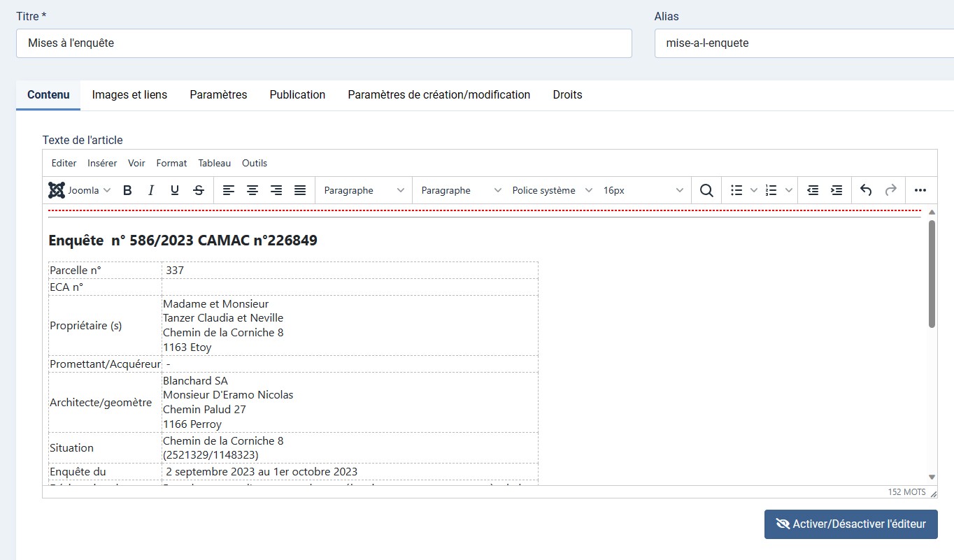The image size is (954, 560).
Task: Undo the last edit
Action: tap(866, 190)
